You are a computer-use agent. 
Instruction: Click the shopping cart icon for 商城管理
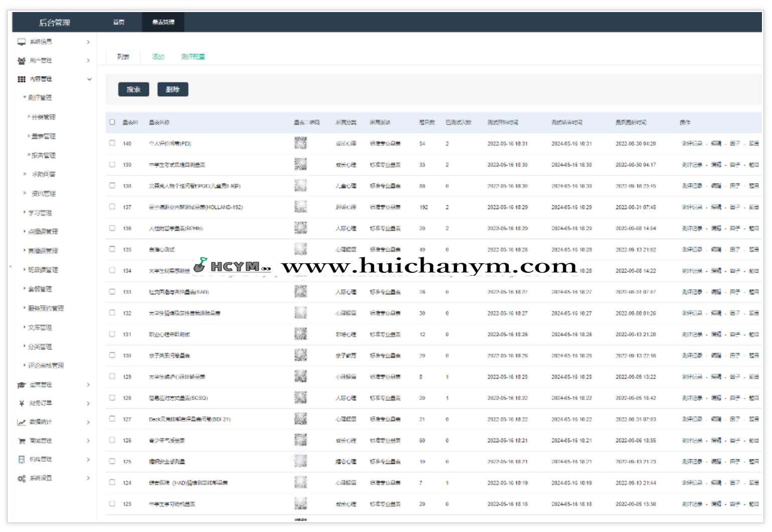(x=22, y=441)
